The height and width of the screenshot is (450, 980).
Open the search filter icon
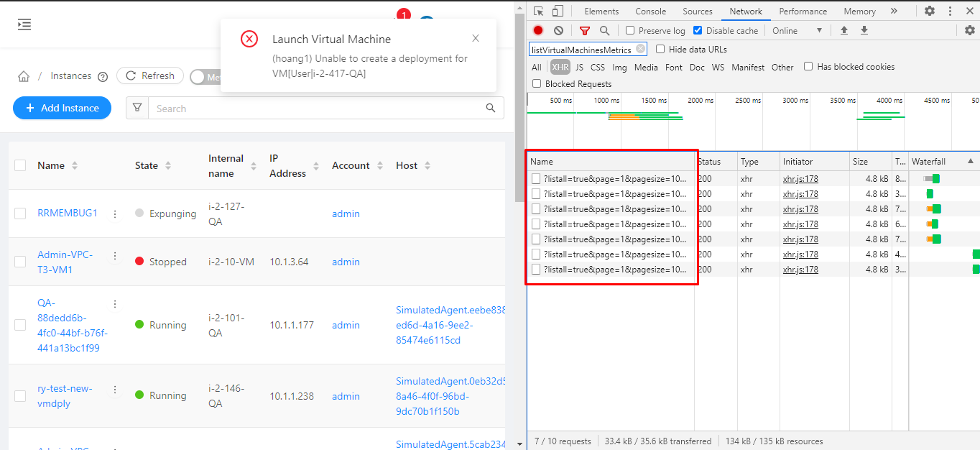tap(137, 108)
